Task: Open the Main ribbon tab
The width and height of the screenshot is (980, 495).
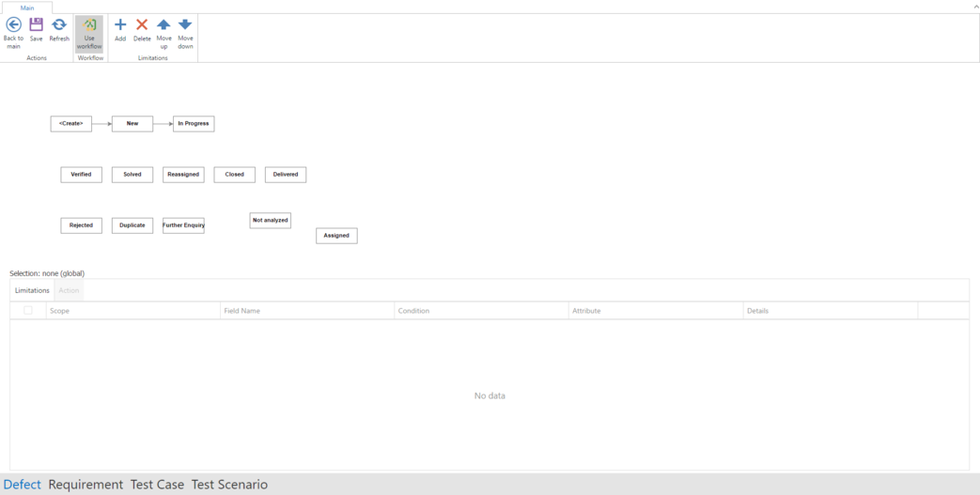Action: pyautogui.click(x=27, y=8)
